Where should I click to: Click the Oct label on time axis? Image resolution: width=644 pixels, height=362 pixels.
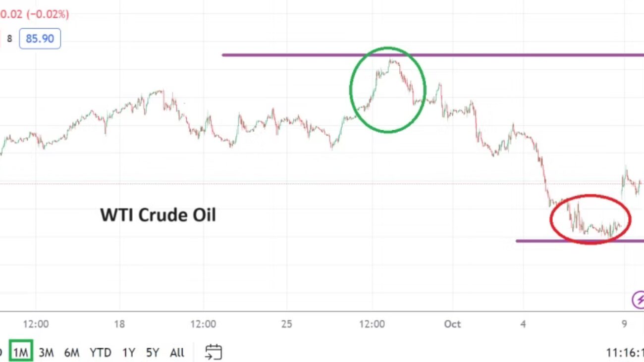[452, 324]
